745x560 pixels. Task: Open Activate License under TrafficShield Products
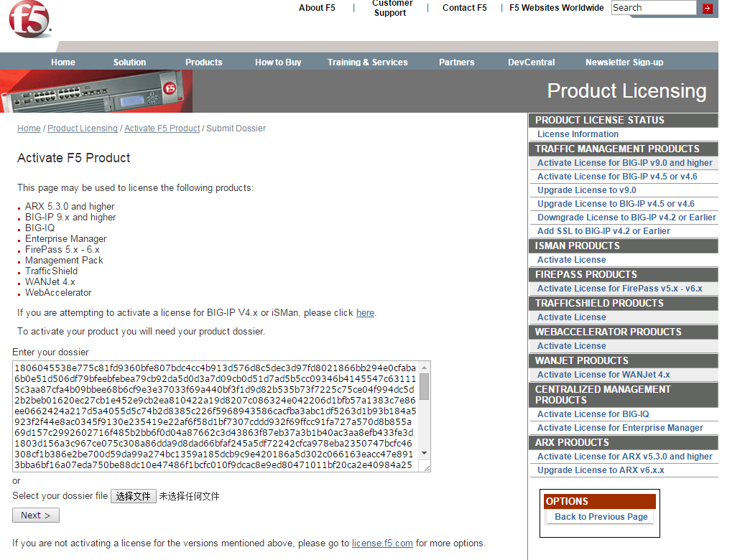coord(572,317)
